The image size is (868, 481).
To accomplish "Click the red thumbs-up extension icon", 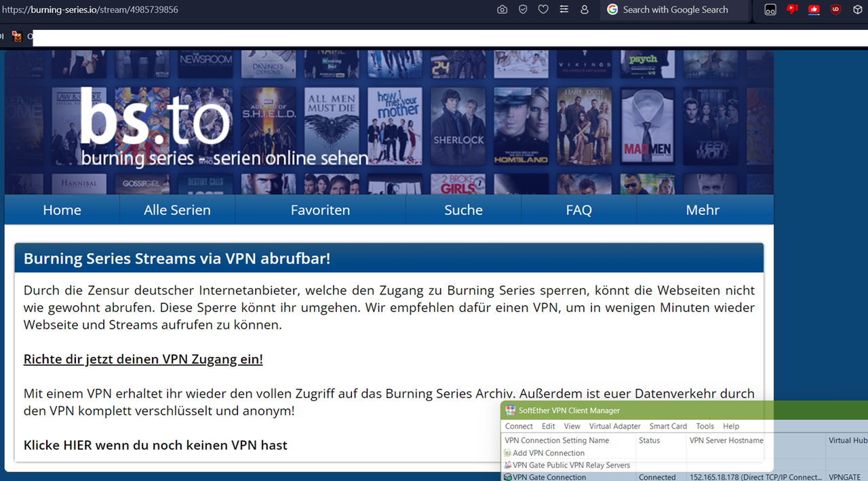I will (814, 9).
